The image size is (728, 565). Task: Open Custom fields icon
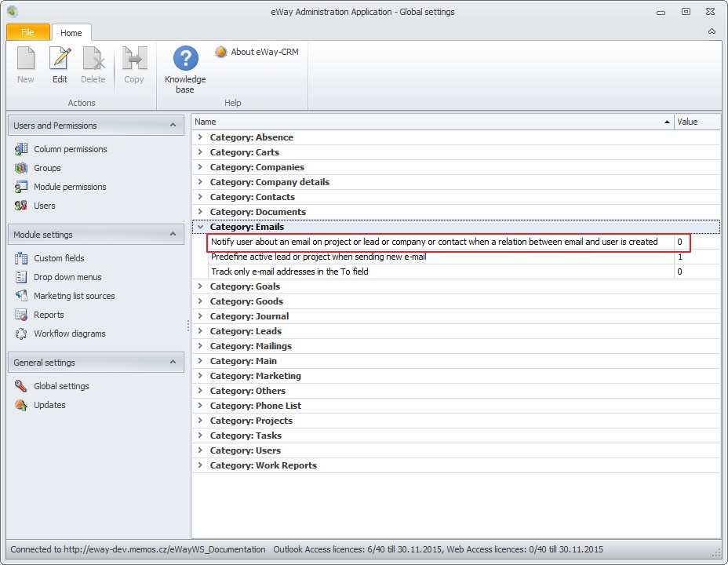pos(21,258)
